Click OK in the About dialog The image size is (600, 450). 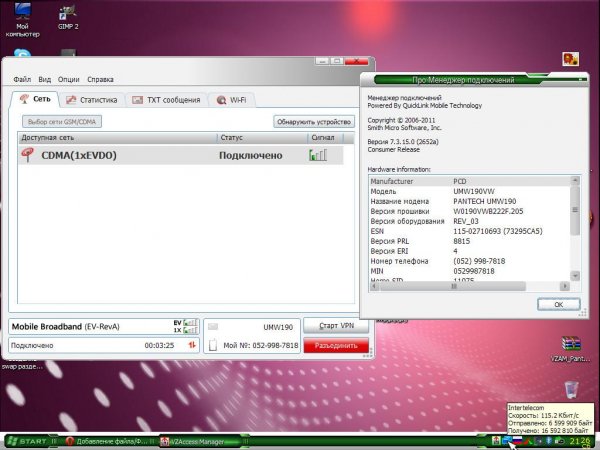pos(559,305)
